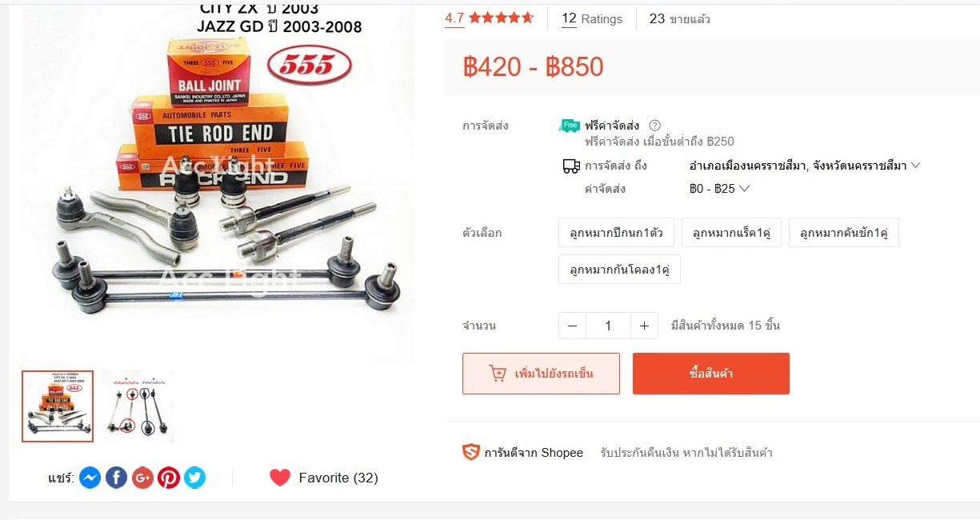Open the 12 Ratings link
Viewport: 980px width, 520px height.
(592, 18)
